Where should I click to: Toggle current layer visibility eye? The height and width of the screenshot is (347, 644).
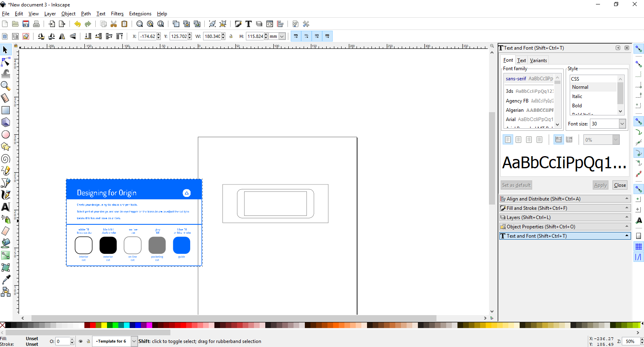point(81,341)
